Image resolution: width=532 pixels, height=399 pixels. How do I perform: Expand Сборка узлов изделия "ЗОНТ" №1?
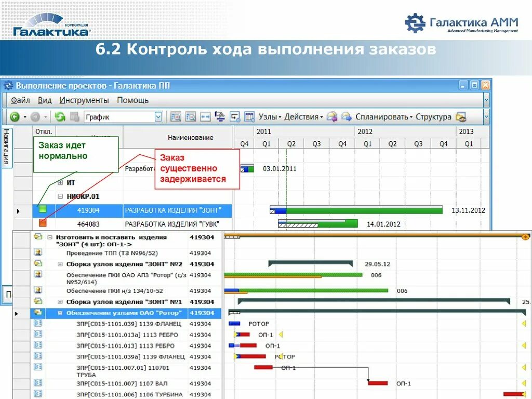pyautogui.click(x=60, y=302)
